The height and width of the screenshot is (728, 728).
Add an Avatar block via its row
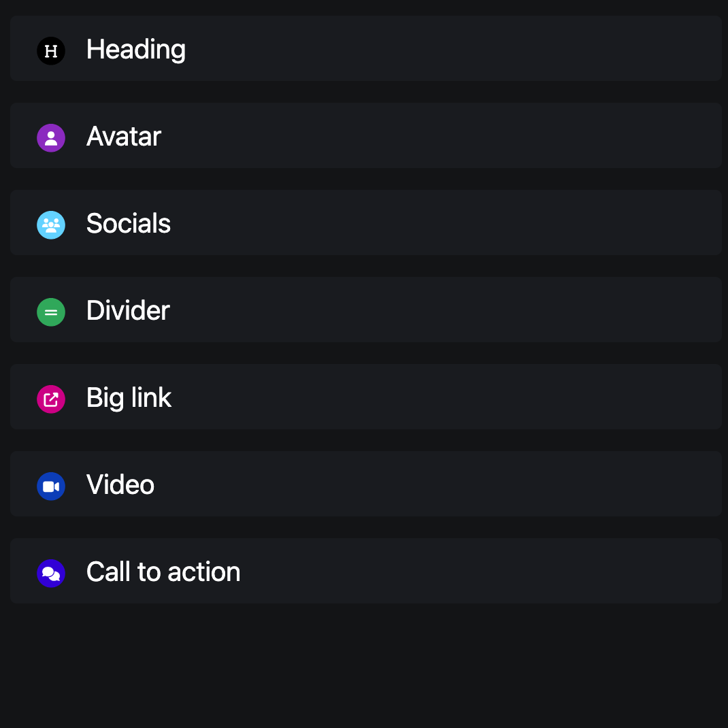coord(366,135)
